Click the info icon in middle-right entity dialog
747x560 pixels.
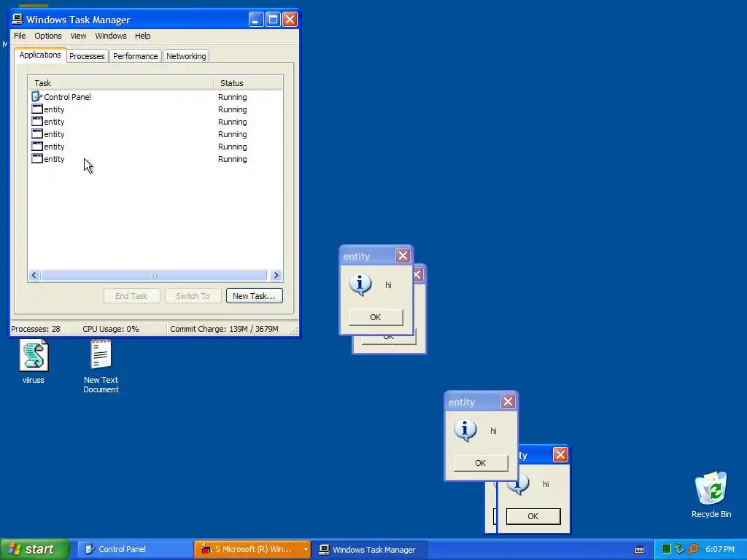[465, 430]
